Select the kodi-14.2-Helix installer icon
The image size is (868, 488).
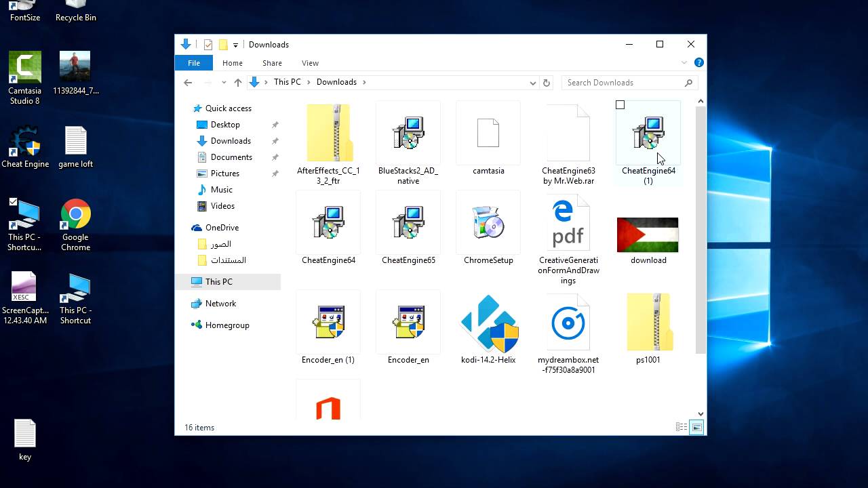488,323
